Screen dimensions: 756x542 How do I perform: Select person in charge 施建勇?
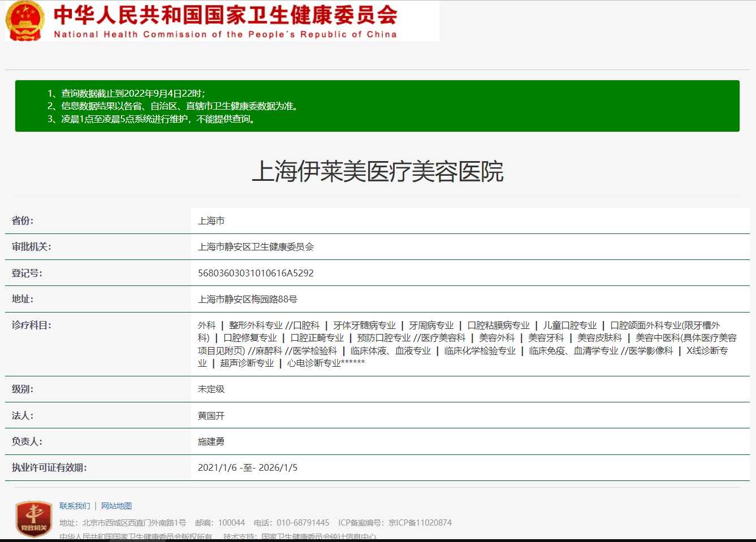[211, 441]
